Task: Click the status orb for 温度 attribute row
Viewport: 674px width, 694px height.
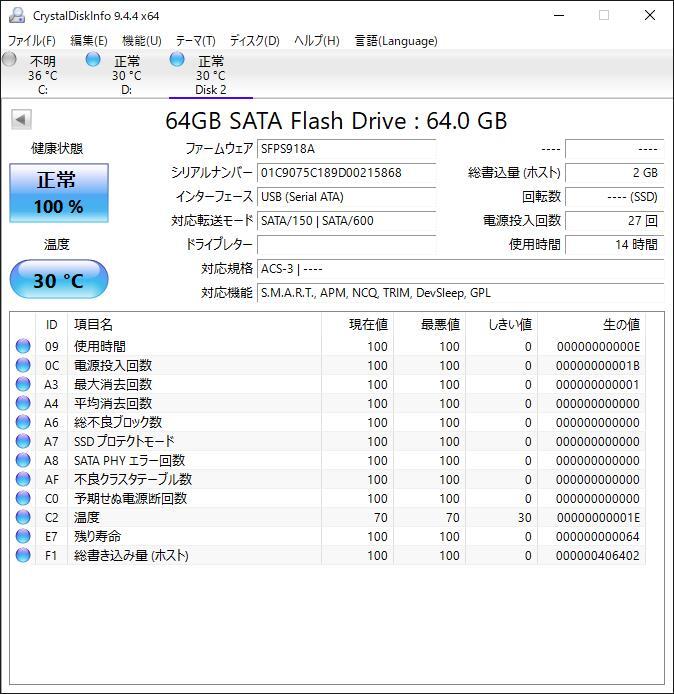Action: 23,517
